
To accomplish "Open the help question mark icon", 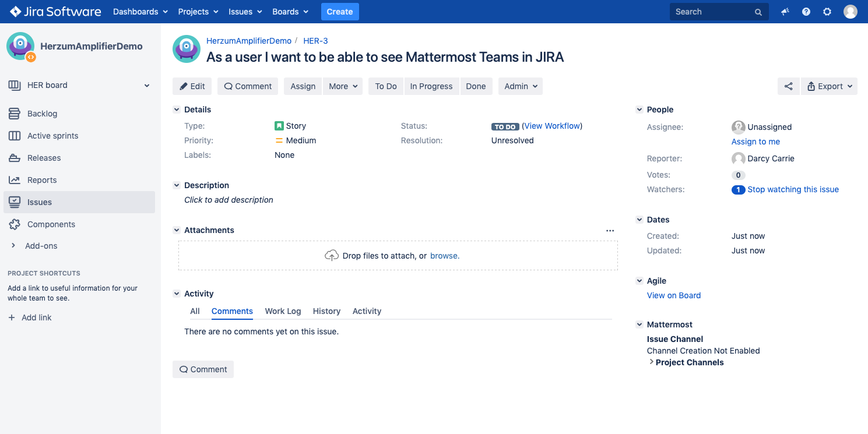I will click(x=806, y=12).
